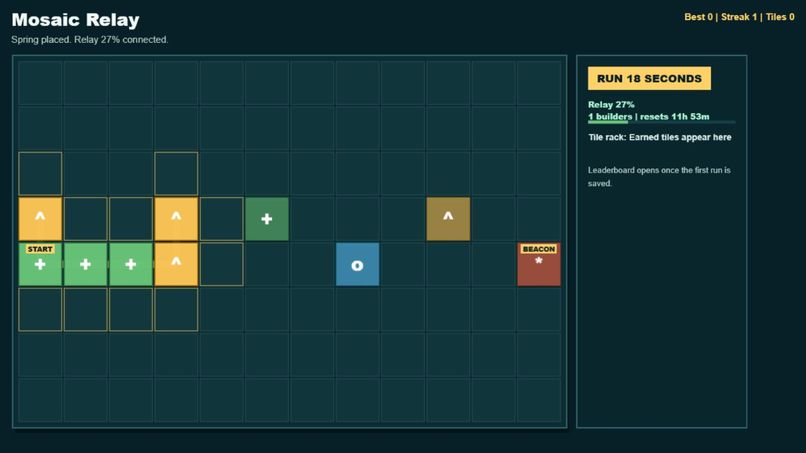The image size is (806, 453).
Task: Click the 'Streak 1' stat
Action: coord(739,17)
